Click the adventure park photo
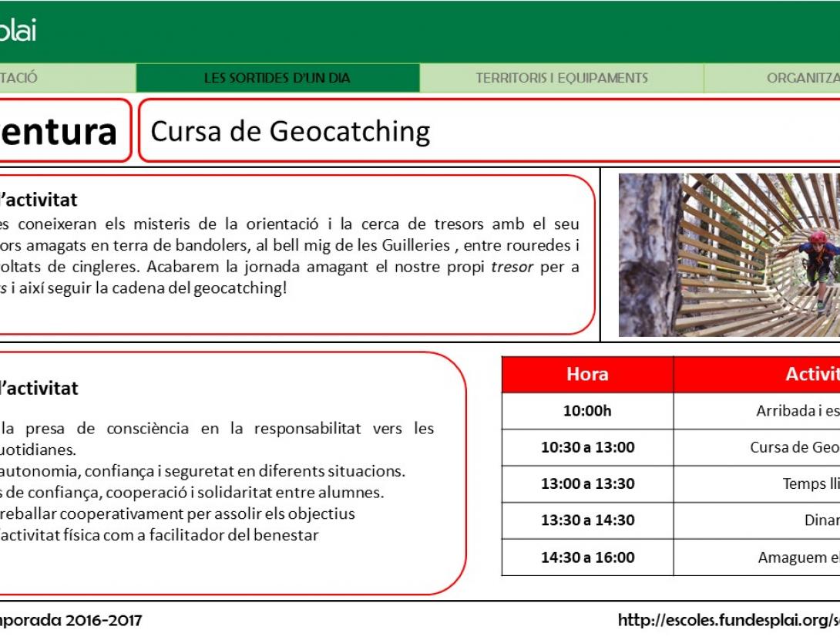Screen dimensions: 840x640 (x=728, y=254)
